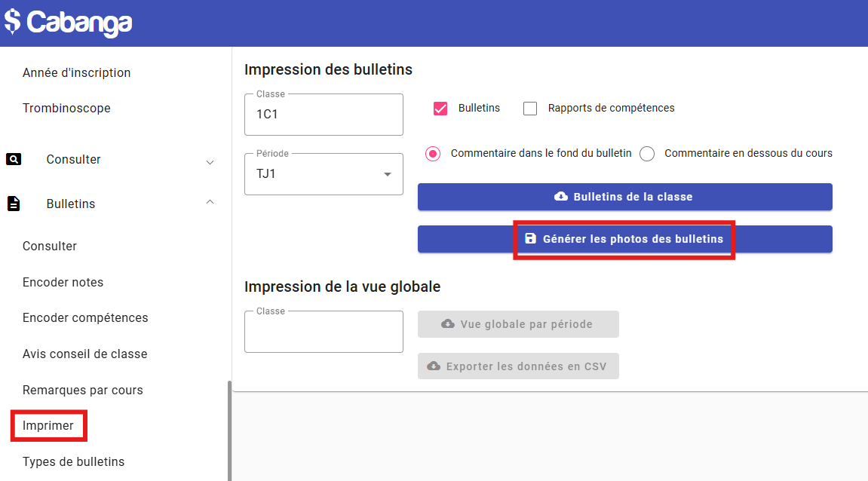Enable the Rapports de compétences checkbox

[530, 109]
